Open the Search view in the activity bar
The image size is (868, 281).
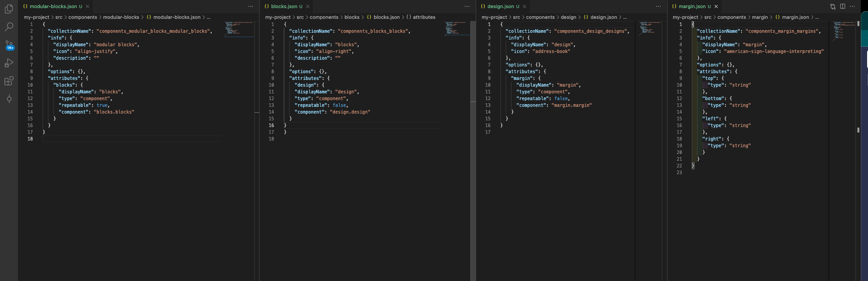[x=9, y=27]
